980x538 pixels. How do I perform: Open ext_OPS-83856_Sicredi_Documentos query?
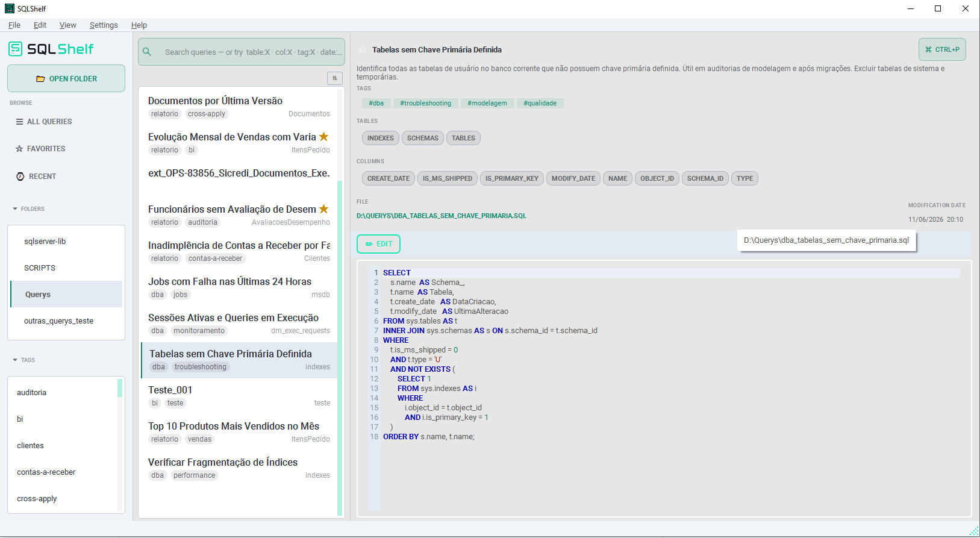pyautogui.click(x=239, y=179)
